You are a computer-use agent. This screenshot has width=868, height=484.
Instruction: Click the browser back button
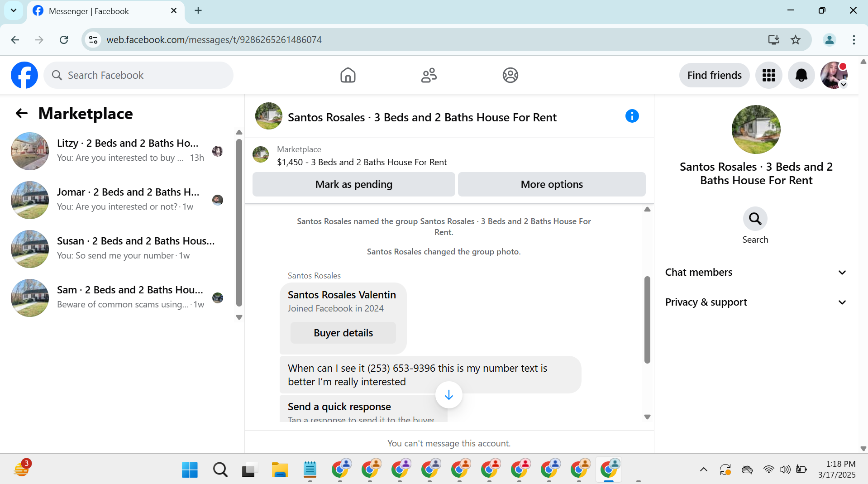(x=15, y=40)
